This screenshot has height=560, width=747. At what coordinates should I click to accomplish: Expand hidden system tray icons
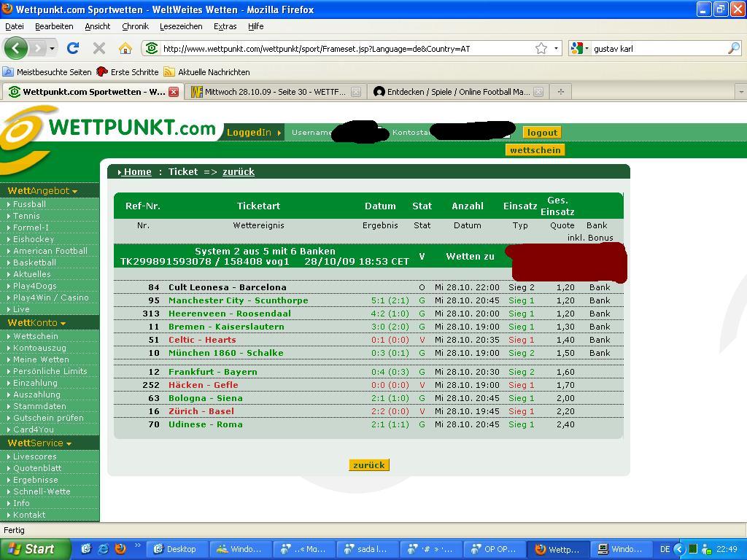point(681,549)
